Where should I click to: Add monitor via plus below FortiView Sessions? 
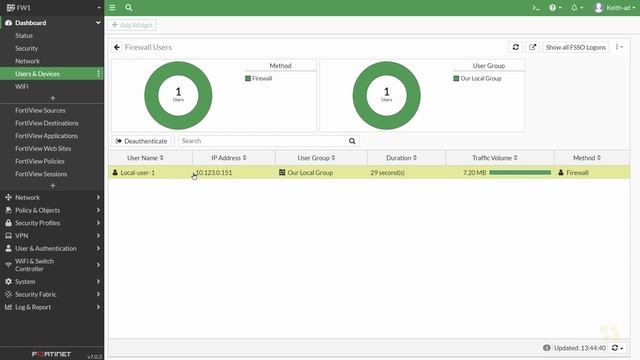[x=52, y=185]
